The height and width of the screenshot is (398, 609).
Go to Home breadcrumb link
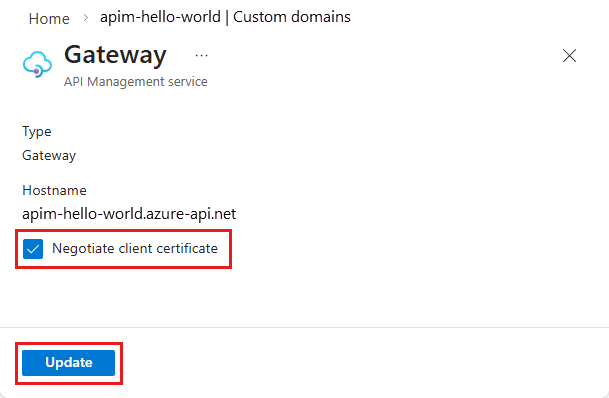tap(49, 19)
